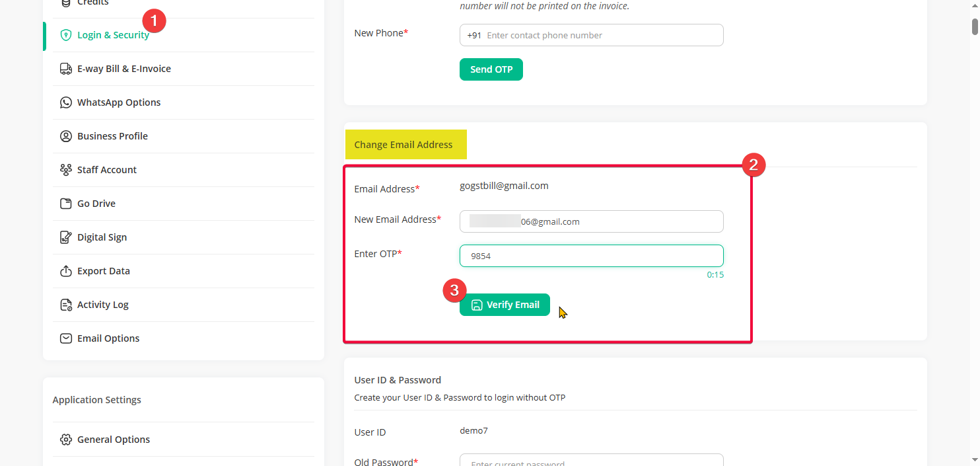Click the E-way Bill truck icon

[65, 69]
